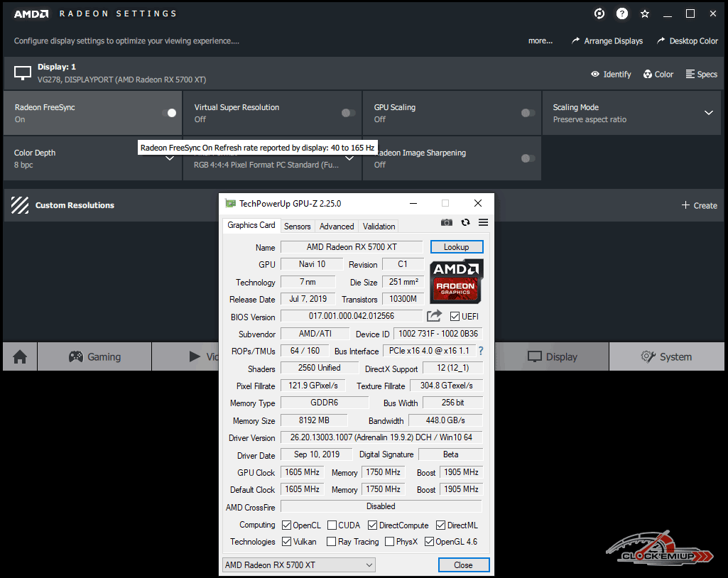Expand the Color Depth dropdown
The width and height of the screenshot is (728, 578).
(169, 158)
